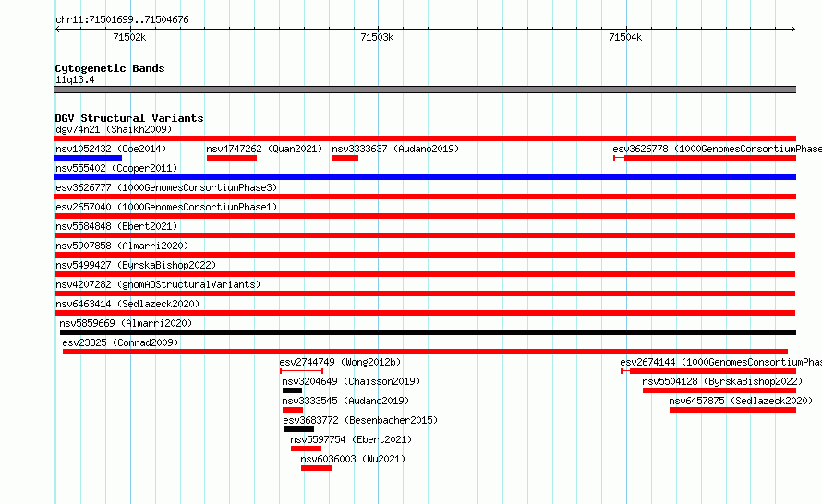Open the esv3626778 variant label
The width and height of the screenshot is (822, 504).
point(717,149)
